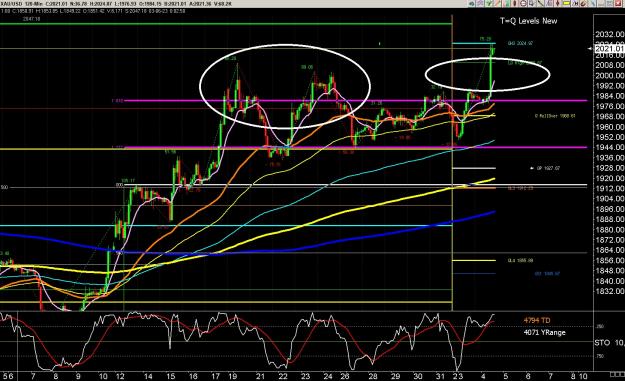Click date label 31 on time axis
The height and width of the screenshot is (381, 625).
440,376
